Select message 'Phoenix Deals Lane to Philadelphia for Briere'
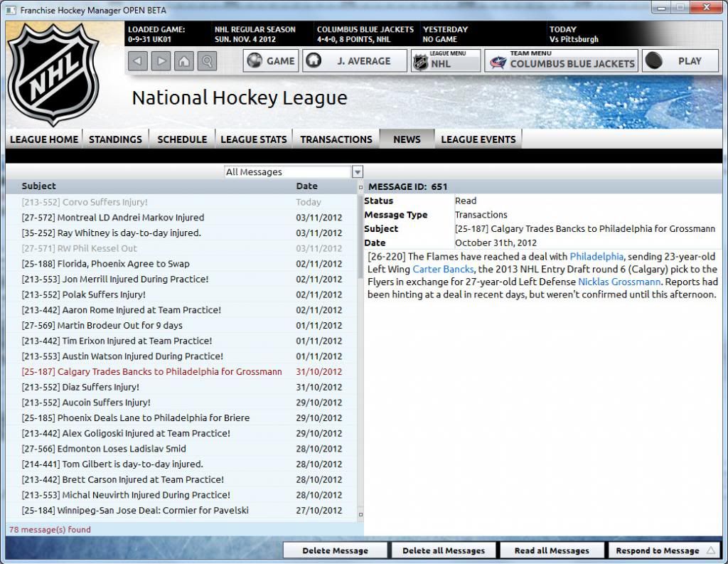This screenshot has width=728, height=564. tap(181, 417)
